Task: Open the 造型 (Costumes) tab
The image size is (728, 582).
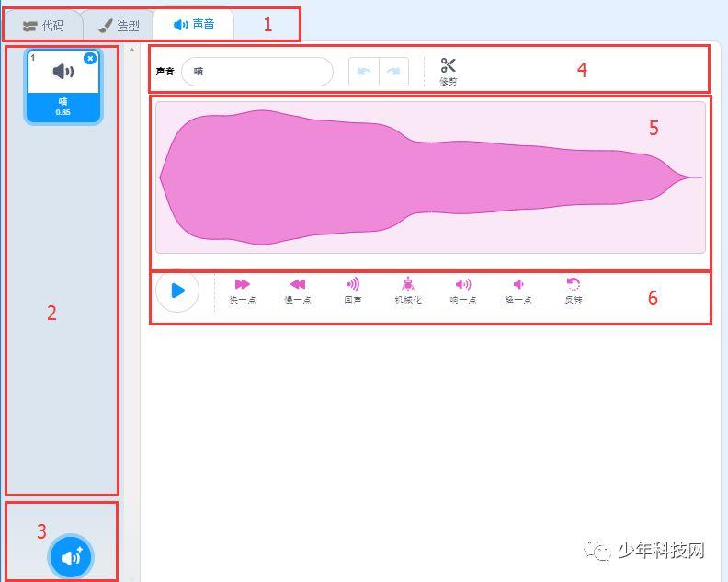Action: (x=119, y=26)
